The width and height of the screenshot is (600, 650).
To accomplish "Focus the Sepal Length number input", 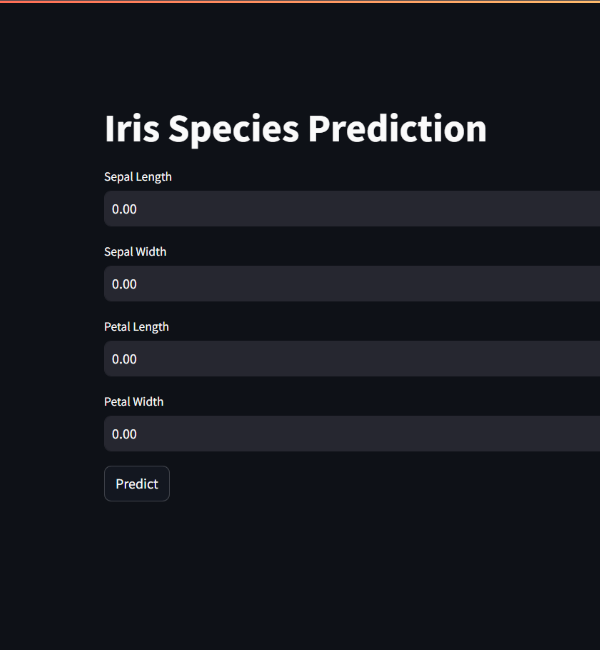I will tap(352, 209).
